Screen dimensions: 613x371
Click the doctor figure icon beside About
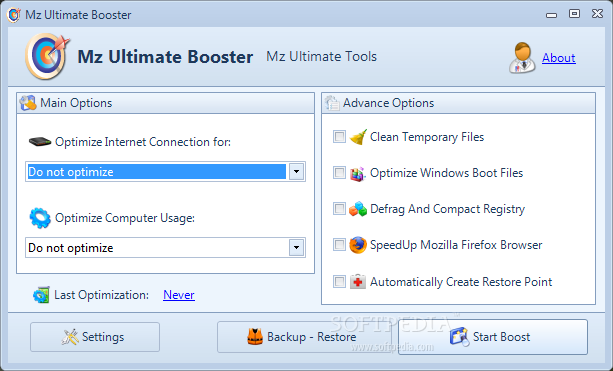(522, 57)
